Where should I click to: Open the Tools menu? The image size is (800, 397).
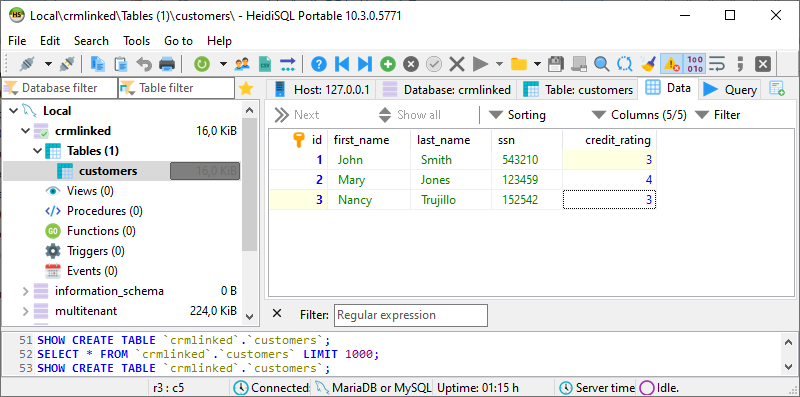[x=136, y=41]
